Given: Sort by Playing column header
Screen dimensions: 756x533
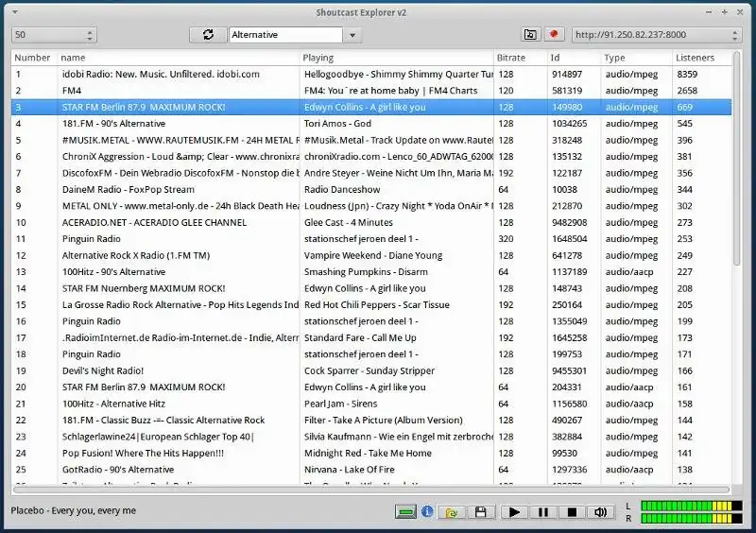Looking at the screenshot, I should click(397, 58).
